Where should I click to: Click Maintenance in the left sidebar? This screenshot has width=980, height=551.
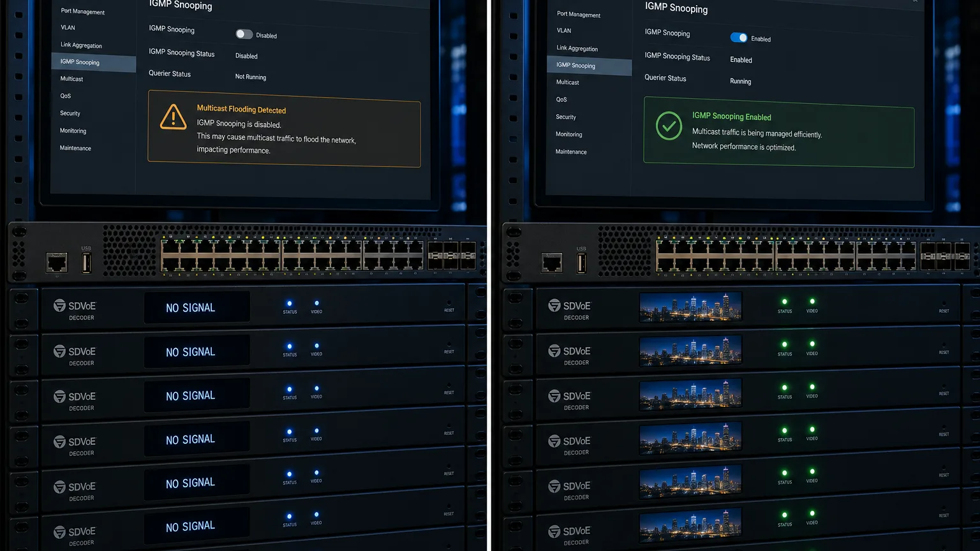(x=75, y=148)
